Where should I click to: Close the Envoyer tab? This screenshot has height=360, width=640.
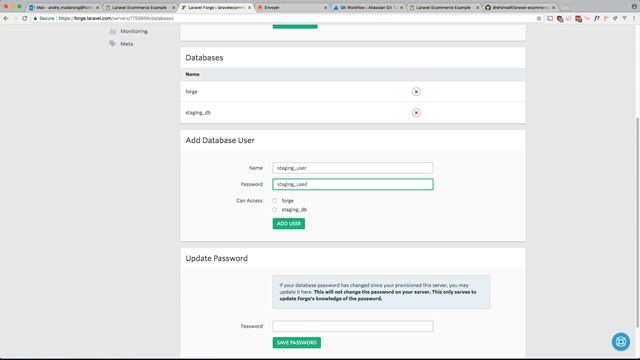pos(325,7)
